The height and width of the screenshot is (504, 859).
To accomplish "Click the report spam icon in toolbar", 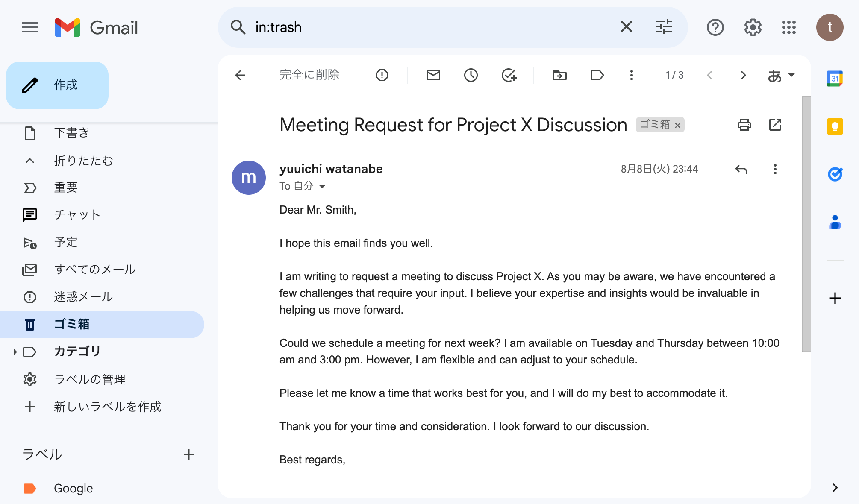I will [382, 75].
